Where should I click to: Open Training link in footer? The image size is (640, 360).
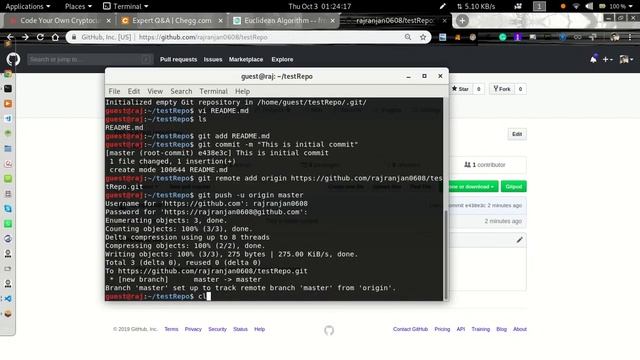pyautogui.click(x=481, y=329)
